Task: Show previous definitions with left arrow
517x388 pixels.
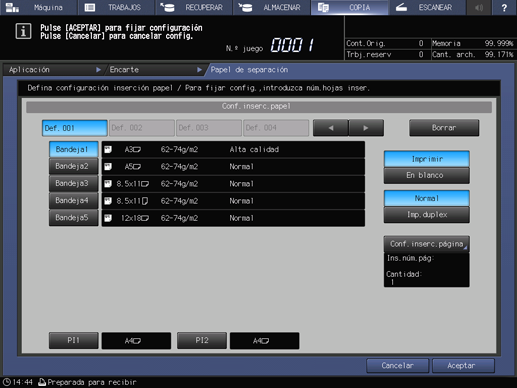Action: (331, 128)
